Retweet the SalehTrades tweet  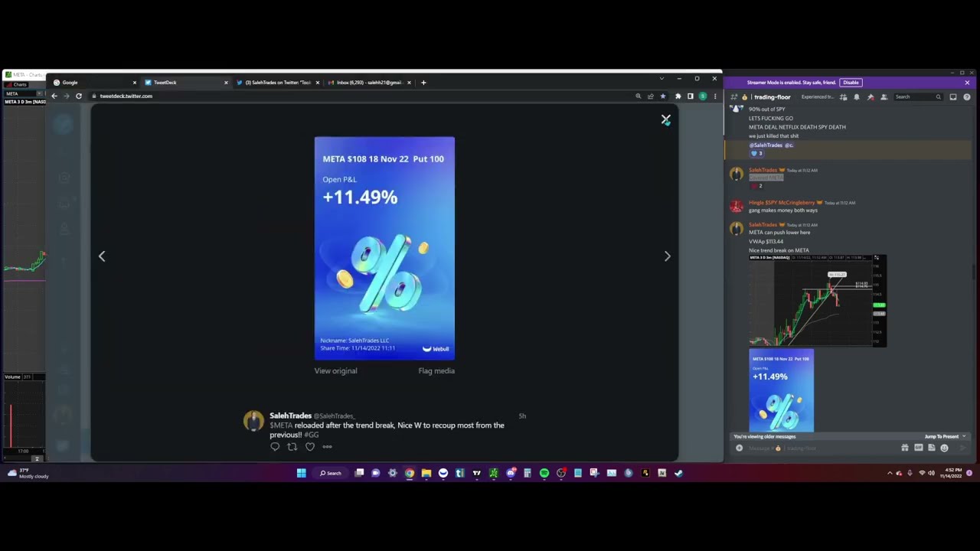pyautogui.click(x=292, y=447)
